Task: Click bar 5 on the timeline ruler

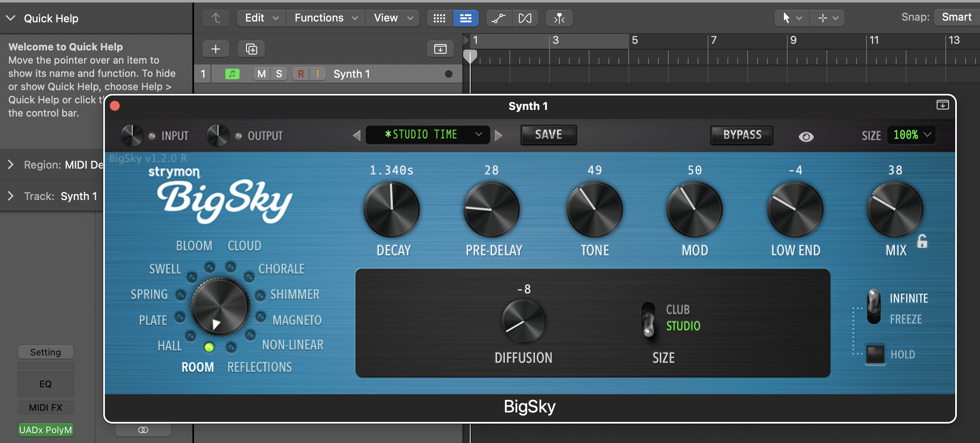Action: pyautogui.click(x=634, y=40)
